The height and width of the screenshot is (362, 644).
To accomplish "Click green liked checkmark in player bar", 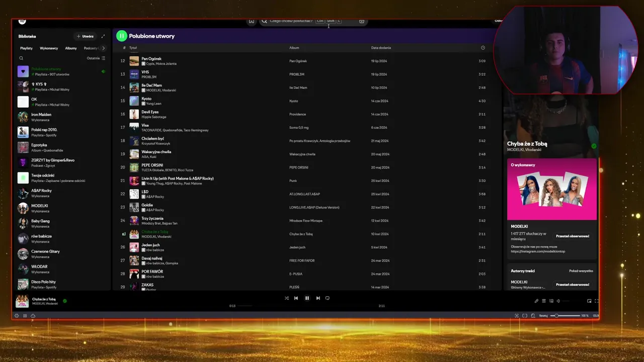I will coord(65,301).
